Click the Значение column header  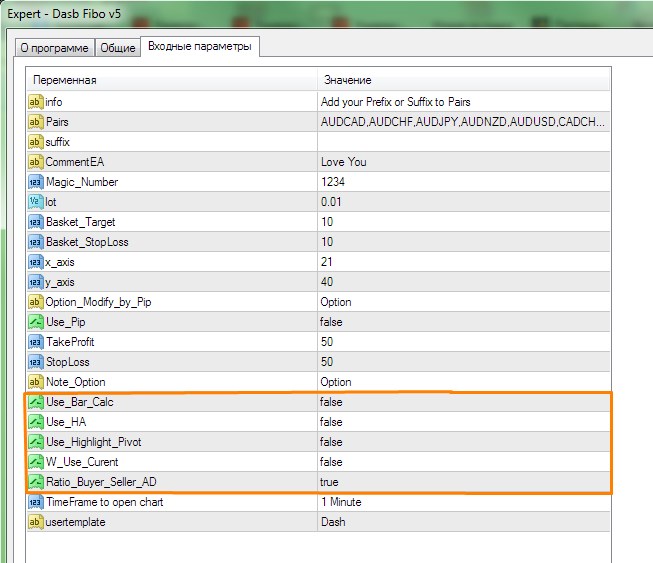pos(464,80)
